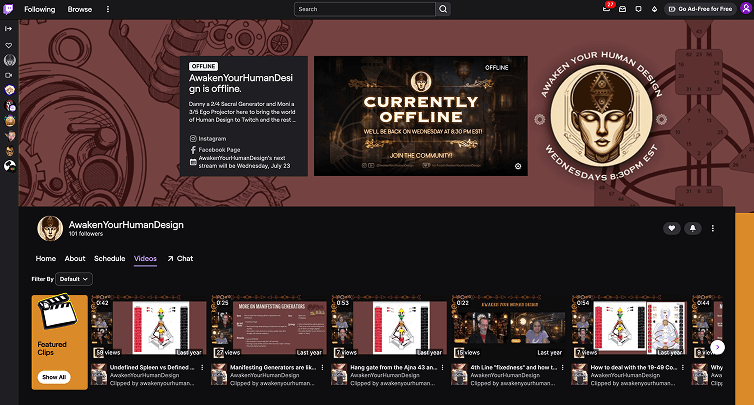Open the Facebook Page link
Image resolution: width=754 pixels, height=405 pixels.
[x=215, y=150]
